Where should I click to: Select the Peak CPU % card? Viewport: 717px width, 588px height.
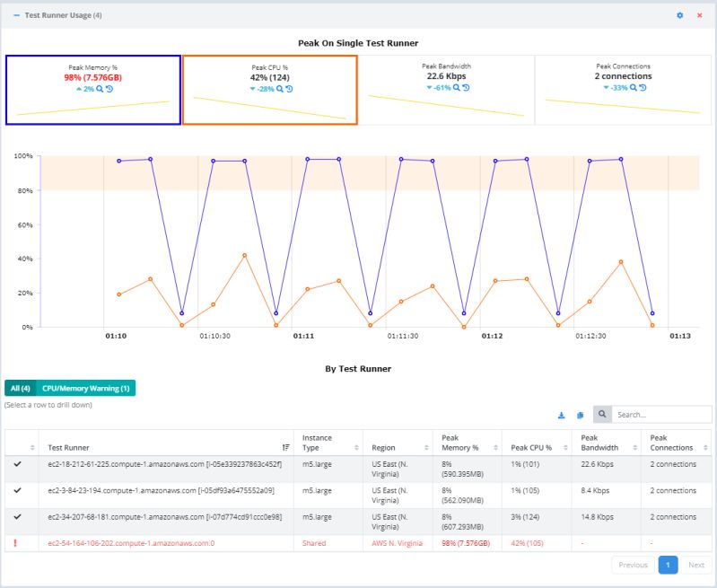tap(270, 90)
